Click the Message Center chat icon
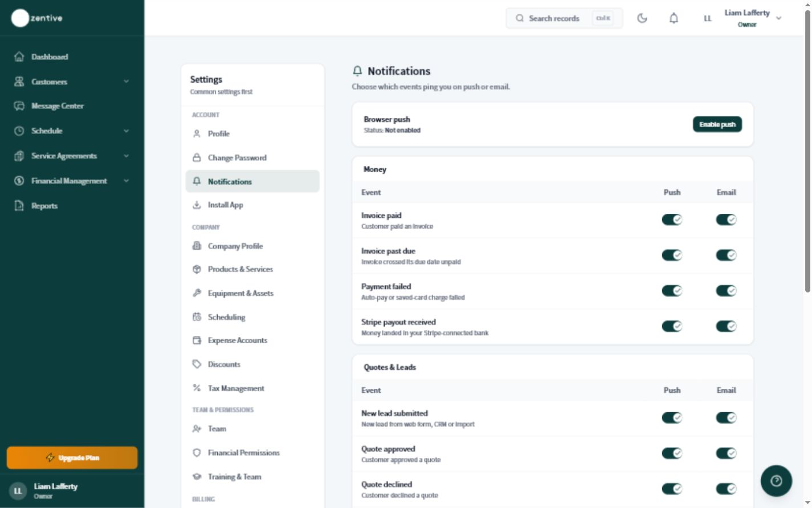This screenshot has width=812, height=508. click(19, 106)
